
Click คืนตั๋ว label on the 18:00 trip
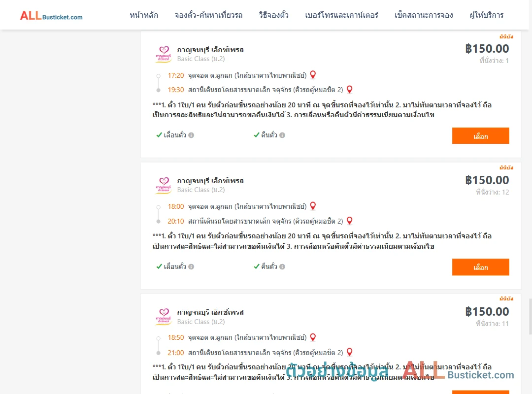269,267
